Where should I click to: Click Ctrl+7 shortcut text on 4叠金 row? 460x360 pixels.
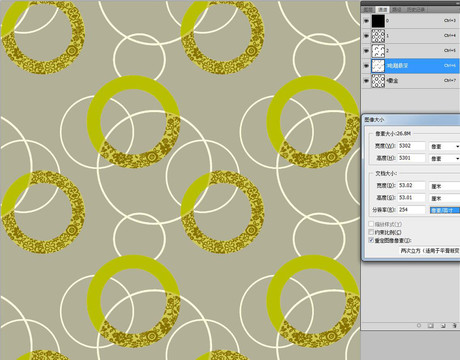(x=450, y=80)
